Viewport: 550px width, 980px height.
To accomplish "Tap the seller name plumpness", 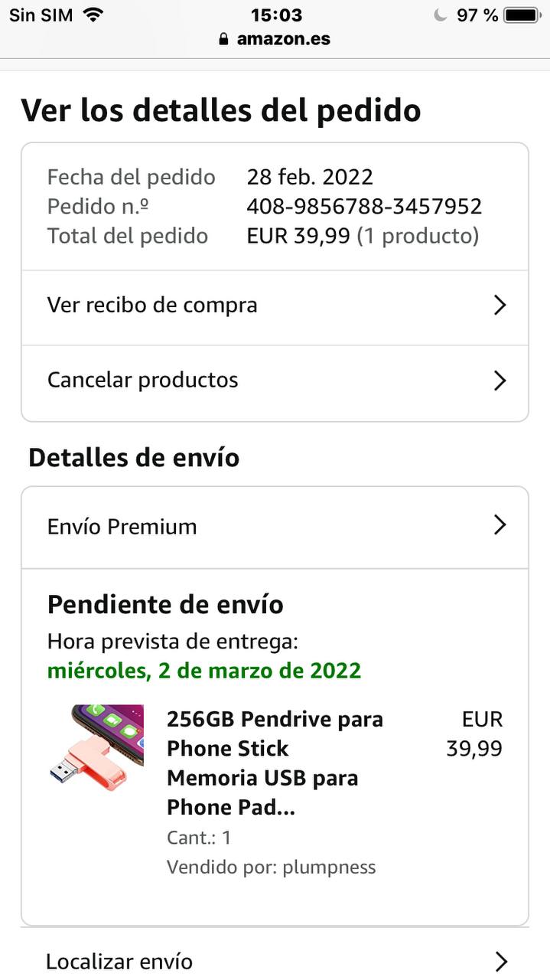I will pos(329,867).
